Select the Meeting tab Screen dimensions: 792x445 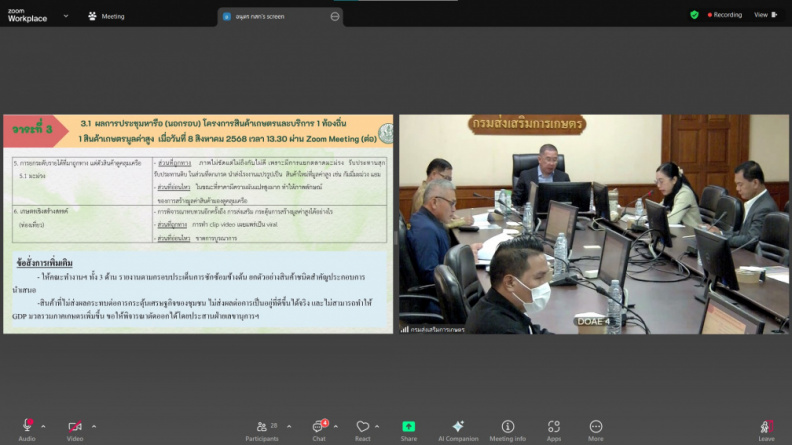106,16
